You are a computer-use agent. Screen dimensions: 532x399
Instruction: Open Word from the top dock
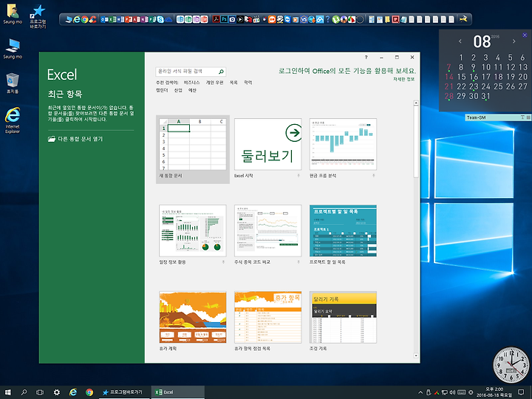point(120,19)
